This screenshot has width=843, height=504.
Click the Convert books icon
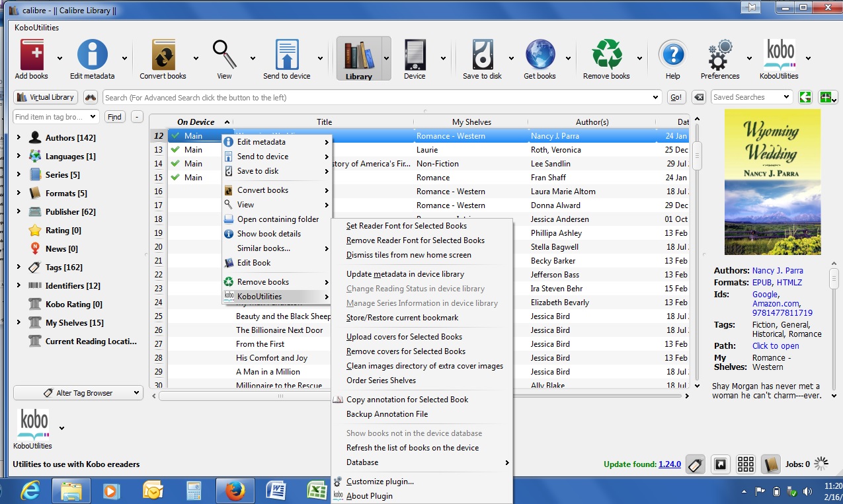(163, 55)
